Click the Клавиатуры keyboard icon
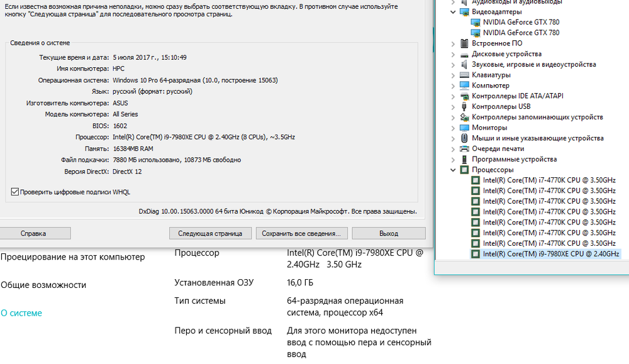 click(464, 75)
